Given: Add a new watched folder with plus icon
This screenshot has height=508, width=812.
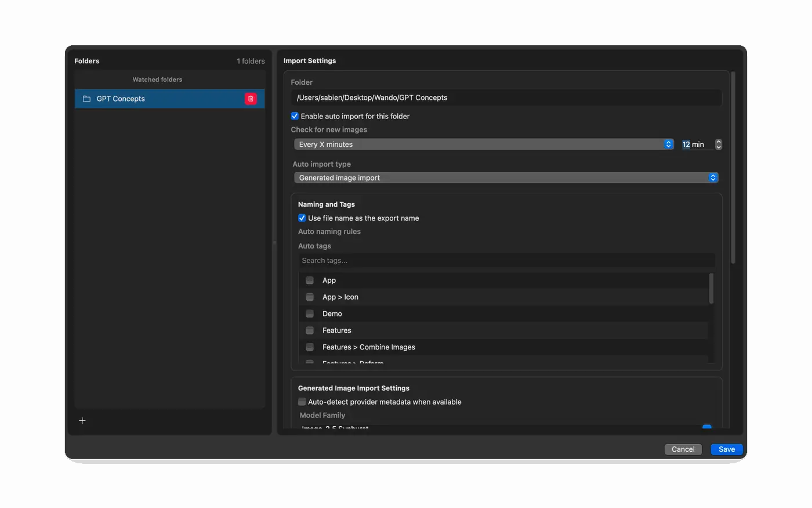Looking at the screenshot, I should 82,420.
